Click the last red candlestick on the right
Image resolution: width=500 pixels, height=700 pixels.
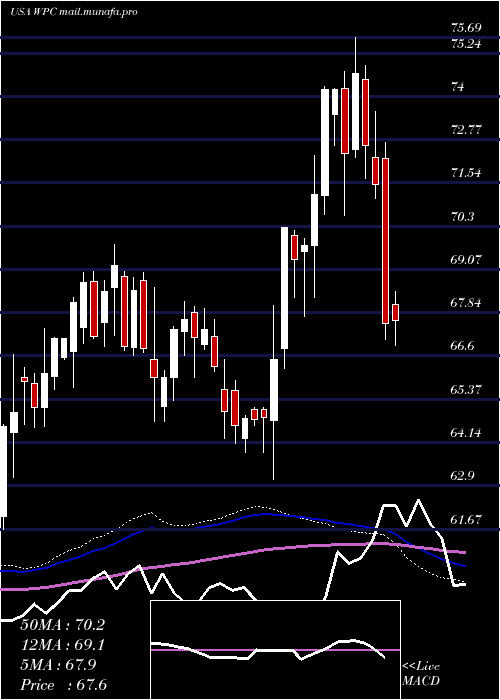coord(396,312)
